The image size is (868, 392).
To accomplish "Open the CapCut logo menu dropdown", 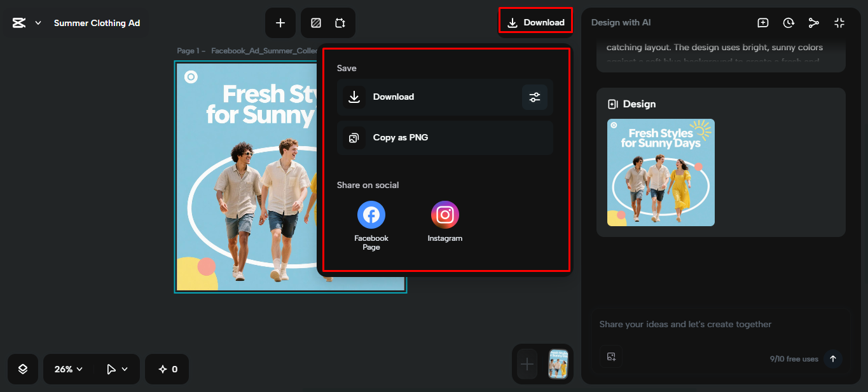I will pyautogui.click(x=25, y=22).
